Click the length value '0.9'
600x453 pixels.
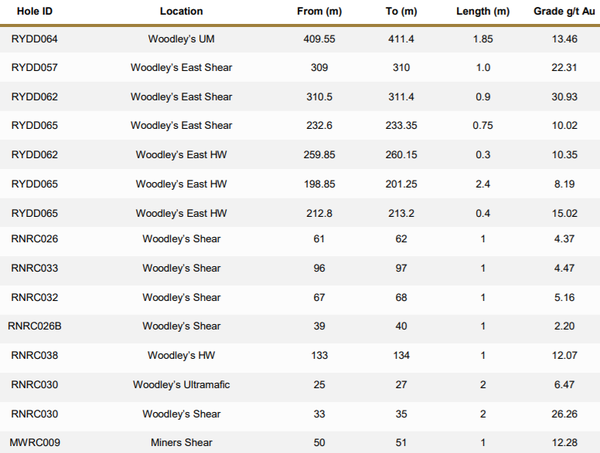[x=483, y=97]
